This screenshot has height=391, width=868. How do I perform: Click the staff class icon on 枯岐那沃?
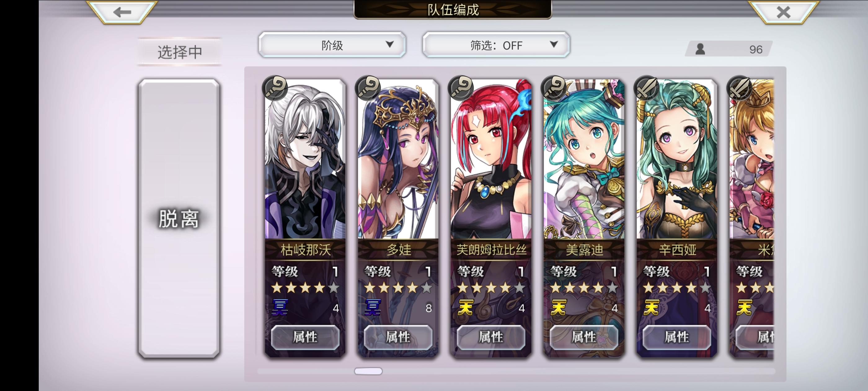275,88
